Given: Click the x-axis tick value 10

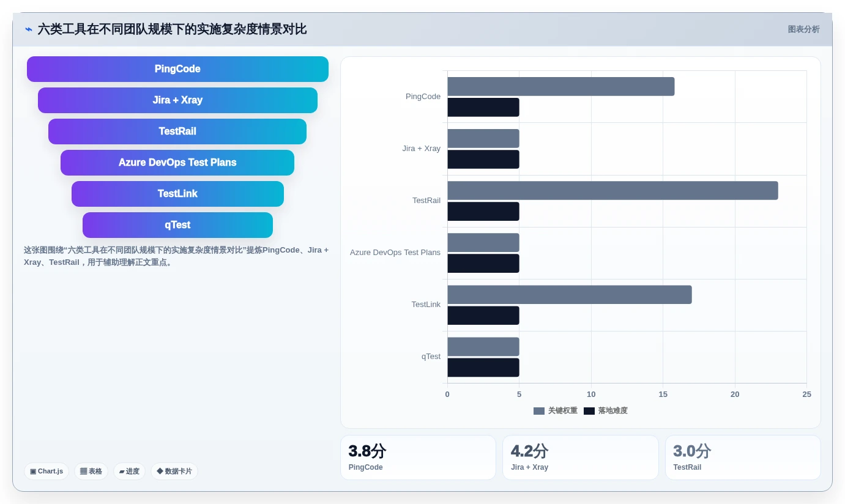Looking at the screenshot, I should point(591,395).
